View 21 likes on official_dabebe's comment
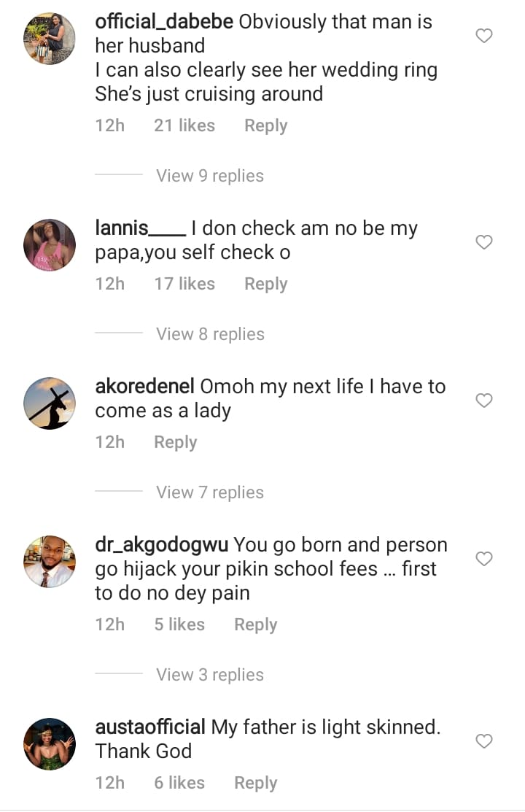This screenshot has width=525, height=812. pos(184,125)
